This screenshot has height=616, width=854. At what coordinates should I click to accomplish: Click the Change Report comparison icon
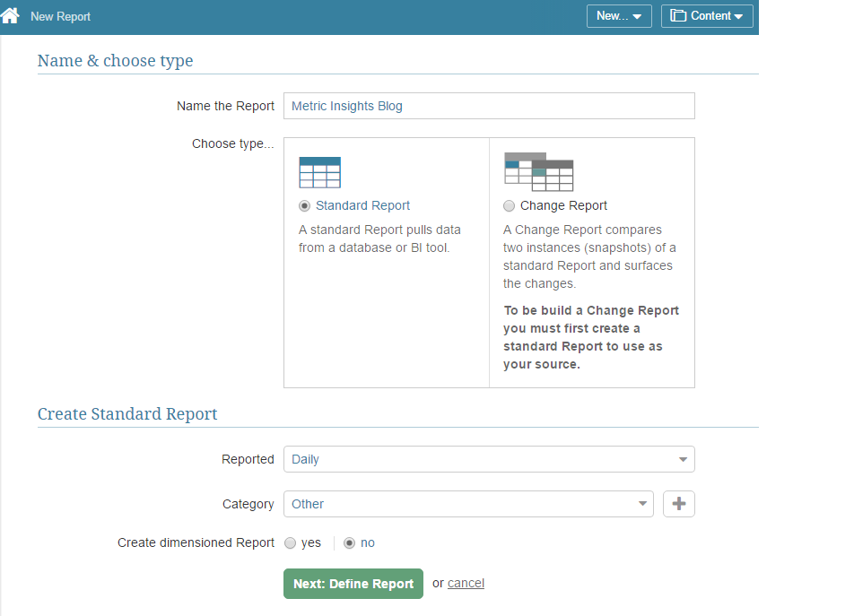tap(538, 171)
